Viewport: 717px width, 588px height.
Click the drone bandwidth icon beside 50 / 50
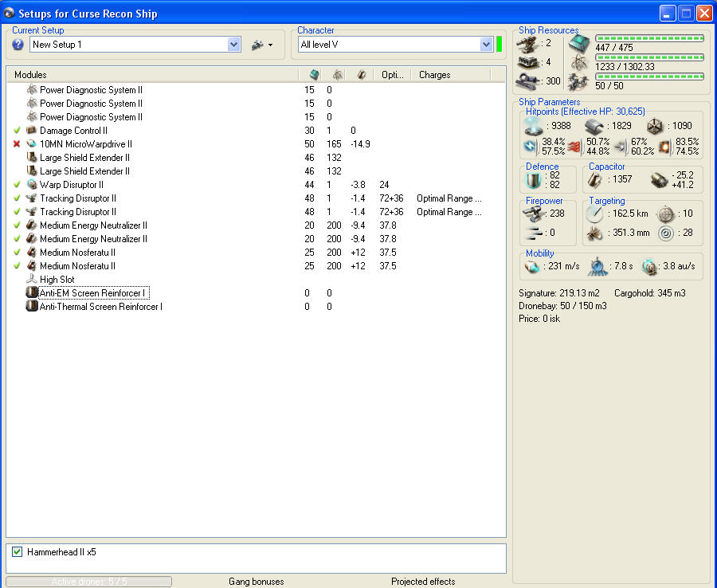click(x=578, y=82)
